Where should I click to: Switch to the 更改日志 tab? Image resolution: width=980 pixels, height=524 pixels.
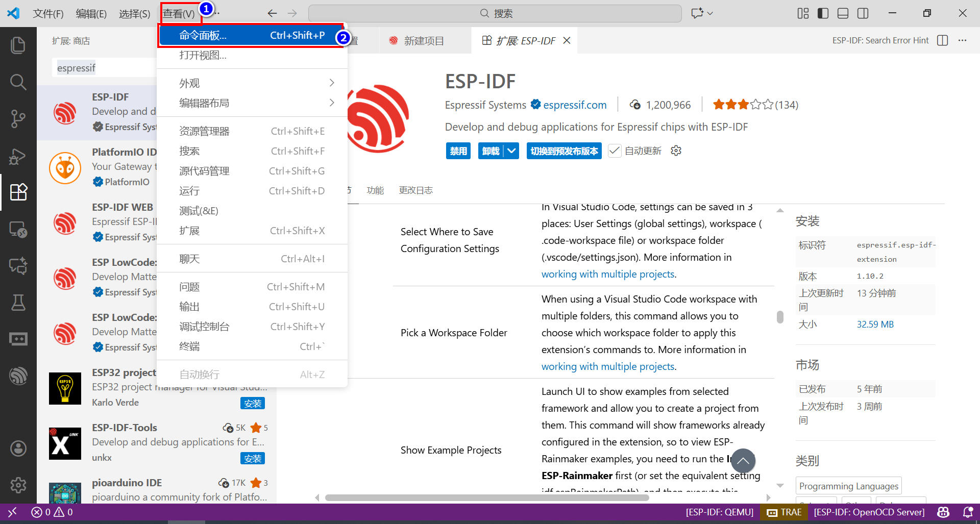click(415, 190)
